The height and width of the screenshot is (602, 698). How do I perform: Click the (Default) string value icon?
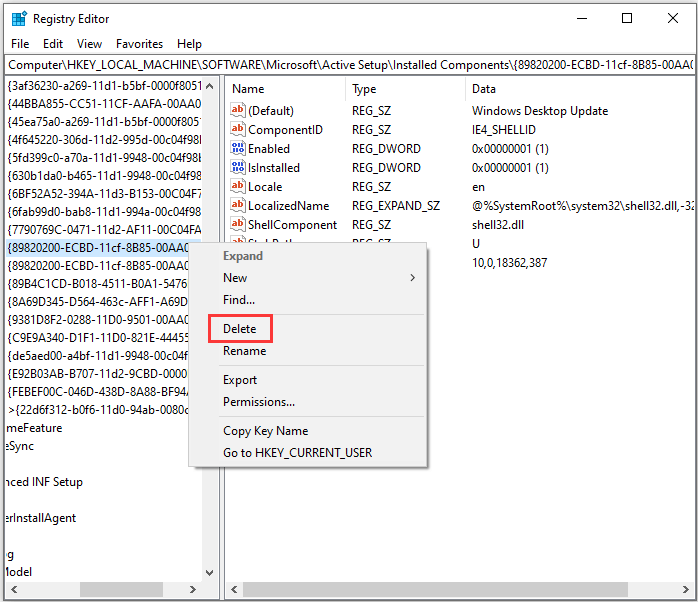pyautogui.click(x=238, y=110)
